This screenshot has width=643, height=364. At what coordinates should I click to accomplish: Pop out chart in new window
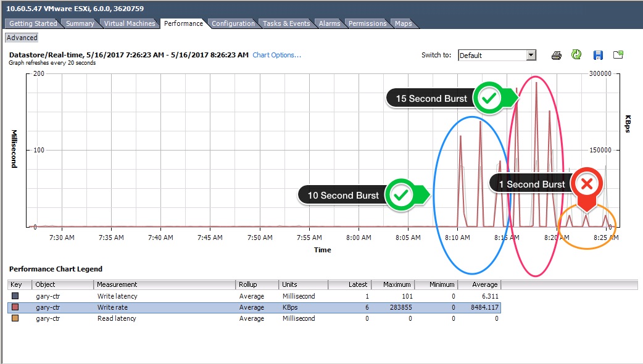pos(618,55)
